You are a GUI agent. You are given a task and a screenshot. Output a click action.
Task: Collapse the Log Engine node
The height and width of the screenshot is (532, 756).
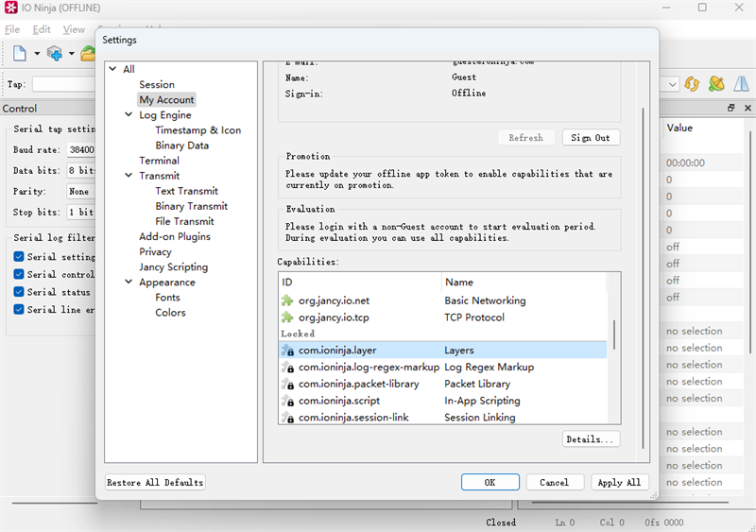pos(129,114)
